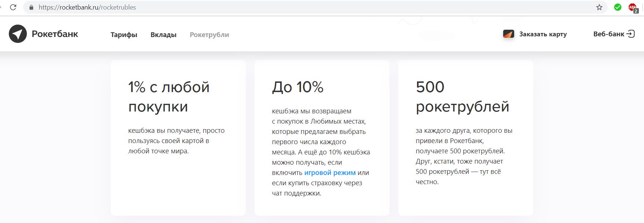
Task: Open the Веб-банк link
Action: pyautogui.click(x=614, y=34)
